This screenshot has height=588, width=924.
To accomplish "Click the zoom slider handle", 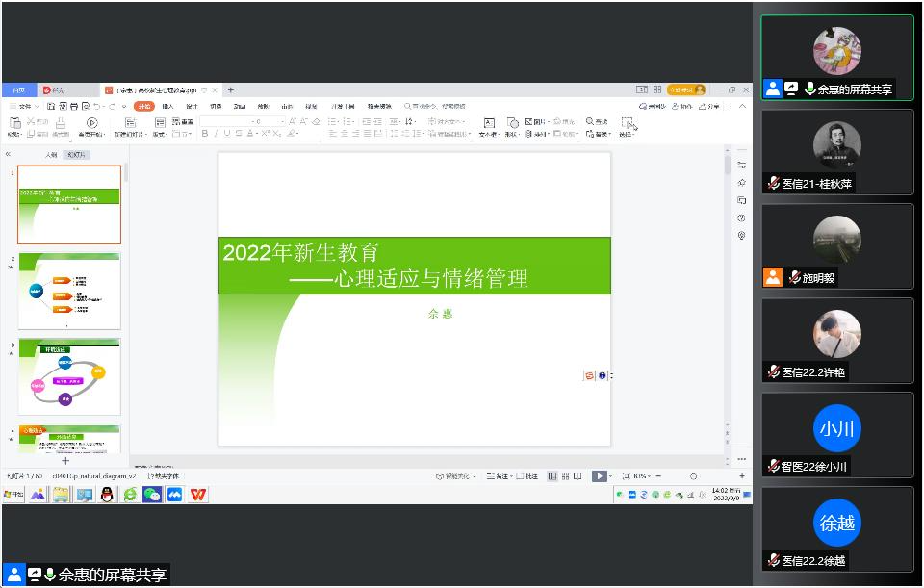I will pyautogui.click(x=694, y=476).
